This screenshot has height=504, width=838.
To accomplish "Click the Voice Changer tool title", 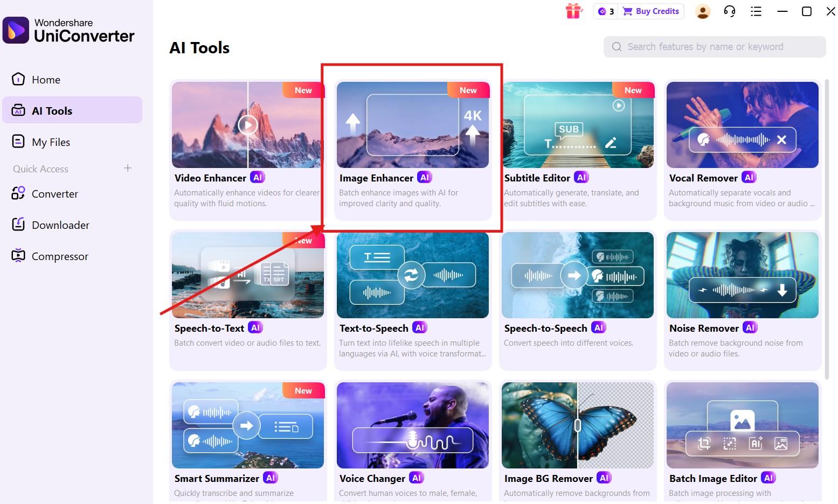I will tap(372, 478).
